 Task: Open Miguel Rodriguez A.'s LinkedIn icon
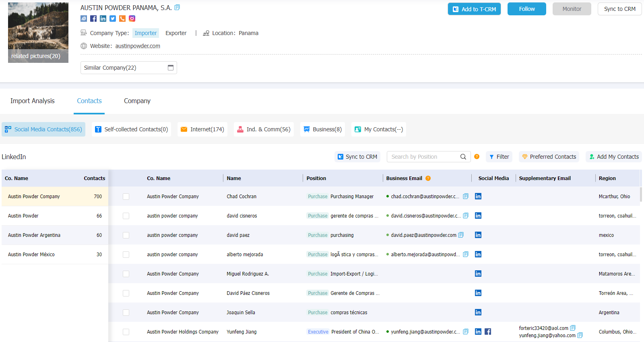[478, 274]
